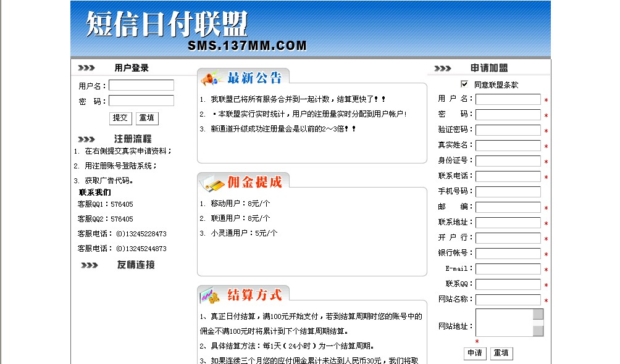620x364 pixels.
Task: Submit login with the 提交 button
Action: [x=120, y=118]
